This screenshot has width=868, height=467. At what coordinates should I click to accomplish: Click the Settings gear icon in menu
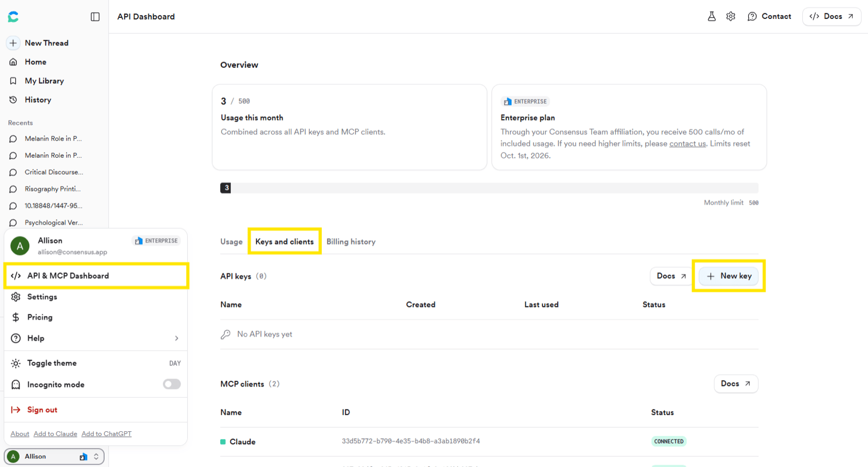tap(16, 297)
